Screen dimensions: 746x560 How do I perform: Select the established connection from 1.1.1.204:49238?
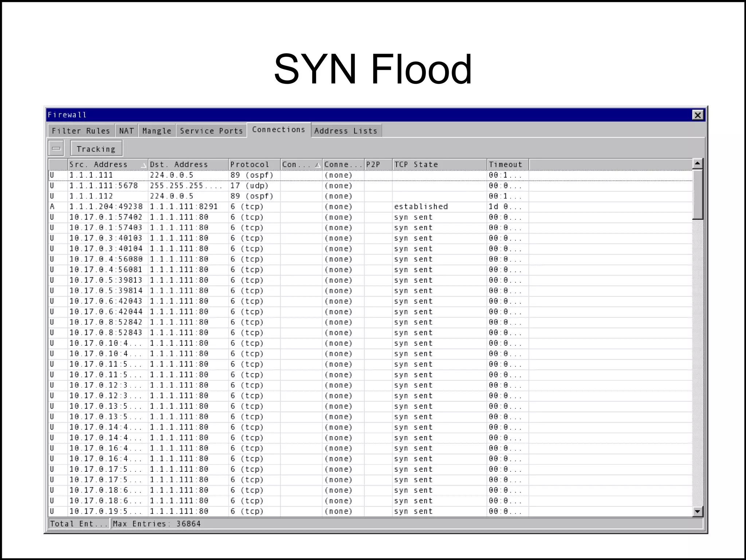(x=370, y=207)
